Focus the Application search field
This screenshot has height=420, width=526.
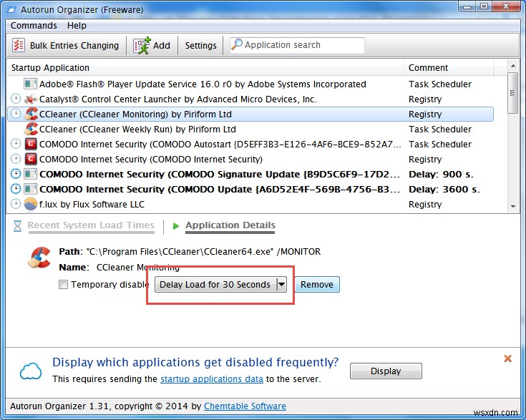[297, 45]
